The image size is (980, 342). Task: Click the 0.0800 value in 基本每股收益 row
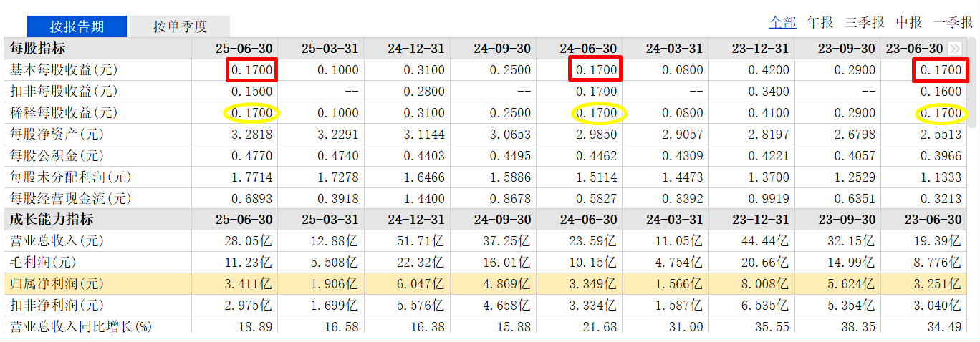(x=682, y=70)
